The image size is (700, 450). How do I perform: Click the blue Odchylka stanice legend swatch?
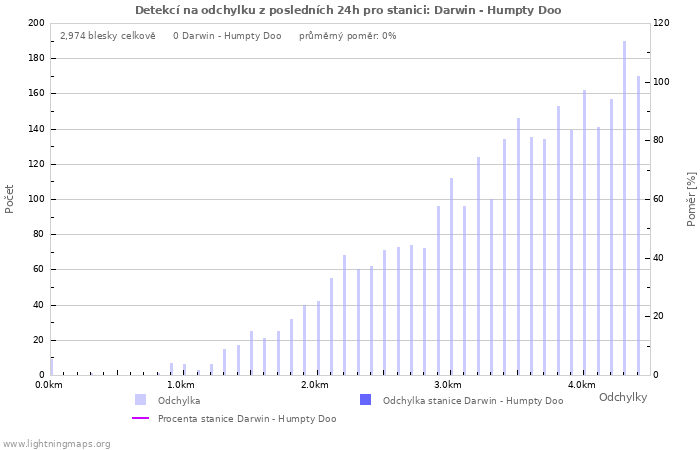(x=365, y=400)
